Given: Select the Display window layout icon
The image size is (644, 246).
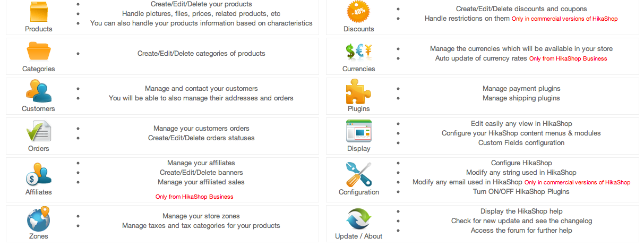Looking at the screenshot, I should tap(359, 131).
